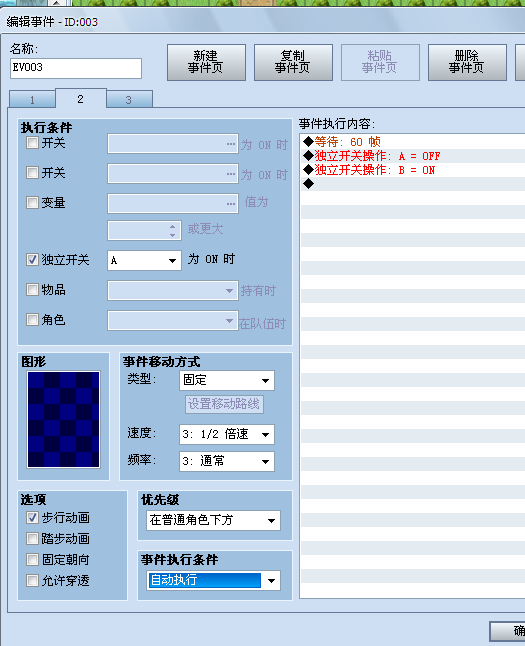Check the 踏步动画 option
Image resolution: width=525 pixels, height=646 pixels.
click(32, 538)
